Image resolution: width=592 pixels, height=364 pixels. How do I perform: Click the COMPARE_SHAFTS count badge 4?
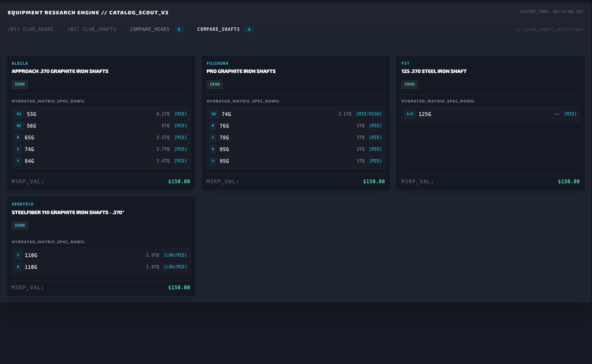(x=249, y=30)
